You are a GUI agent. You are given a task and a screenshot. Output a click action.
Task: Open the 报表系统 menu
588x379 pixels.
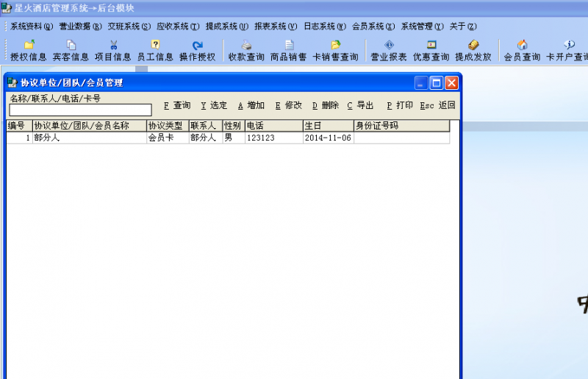[x=275, y=26]
